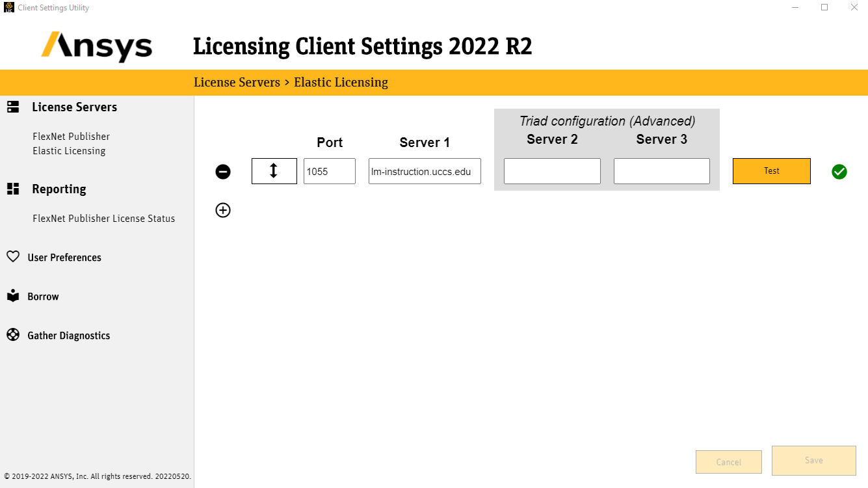Open Gather Diagnostics

pos(69,336)
